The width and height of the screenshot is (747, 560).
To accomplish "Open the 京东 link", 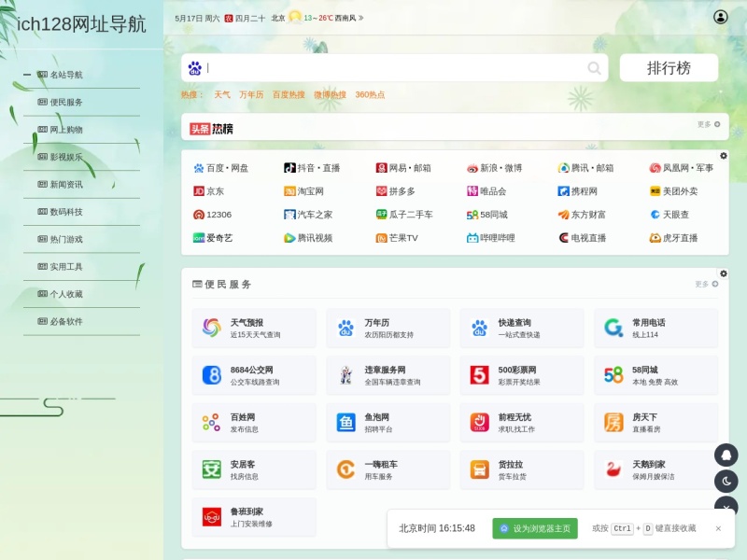I will [x=208, y=191].
